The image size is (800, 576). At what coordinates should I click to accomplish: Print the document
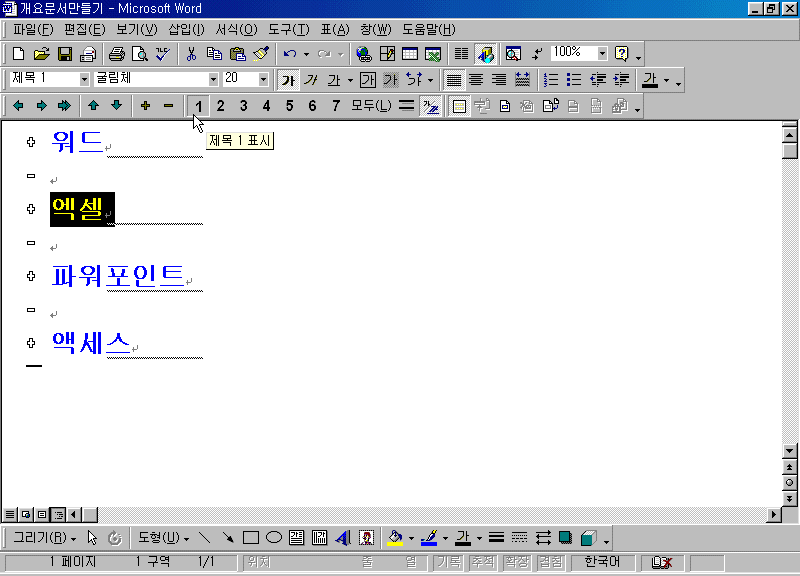116,54
